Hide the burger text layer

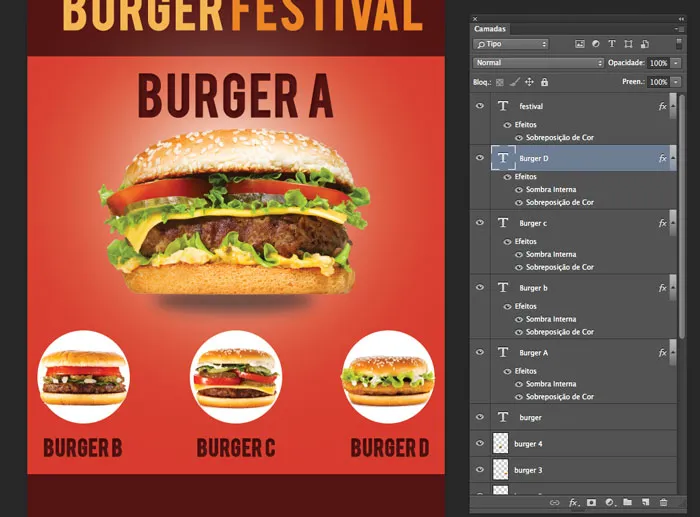pyautogui.click(x=480, y=417)
